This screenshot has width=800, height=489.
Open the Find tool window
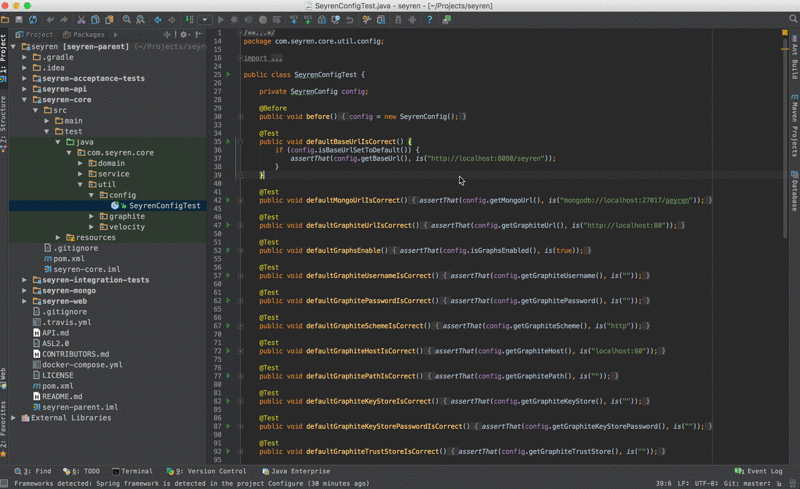pyautogui.click(x=33, y=471)
